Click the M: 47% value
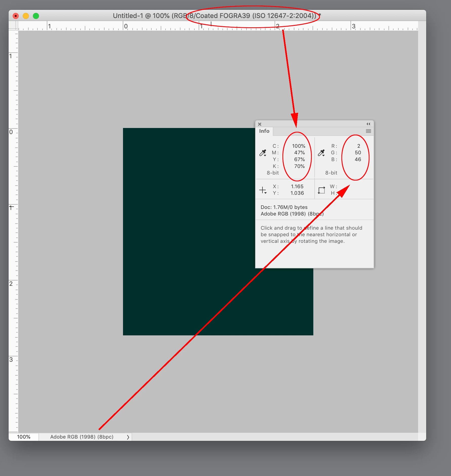Viewport: 451px width, 476px height. coord(299,153)
